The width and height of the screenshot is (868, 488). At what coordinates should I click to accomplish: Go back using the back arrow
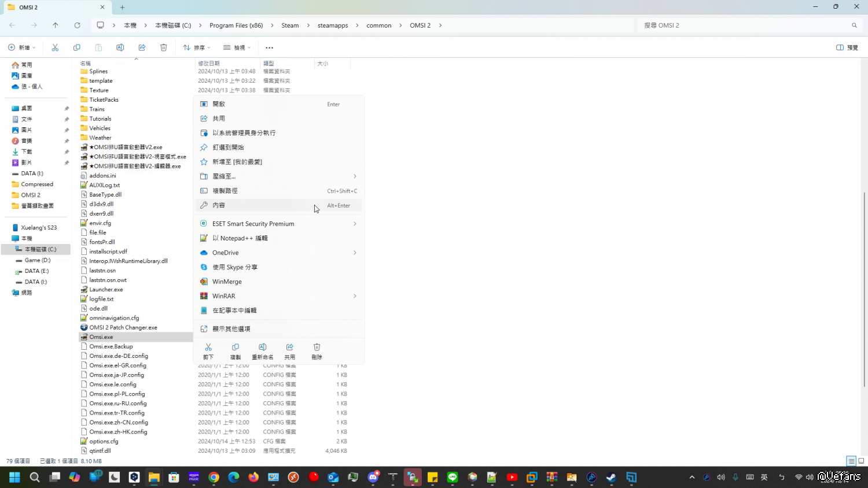click(x=12, y=25)
